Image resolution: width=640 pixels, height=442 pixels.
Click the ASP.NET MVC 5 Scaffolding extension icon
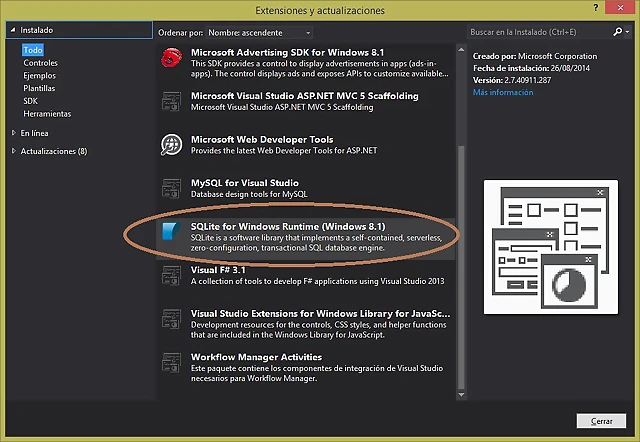(171, 101)
